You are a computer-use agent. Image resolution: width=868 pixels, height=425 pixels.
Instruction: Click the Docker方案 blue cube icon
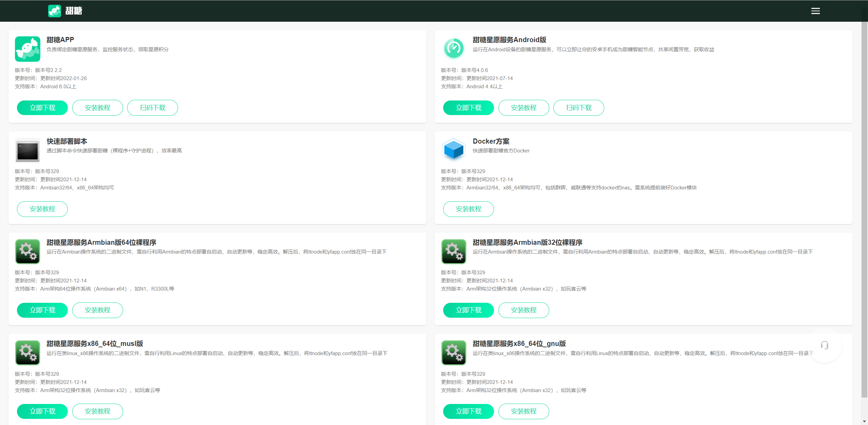(x=454, y=149)
